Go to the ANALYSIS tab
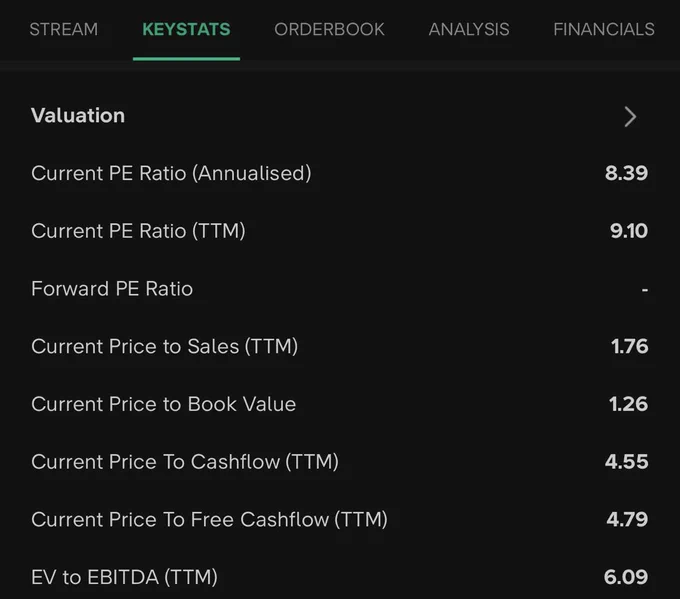 pyautogui.click(x=469, y=29)
